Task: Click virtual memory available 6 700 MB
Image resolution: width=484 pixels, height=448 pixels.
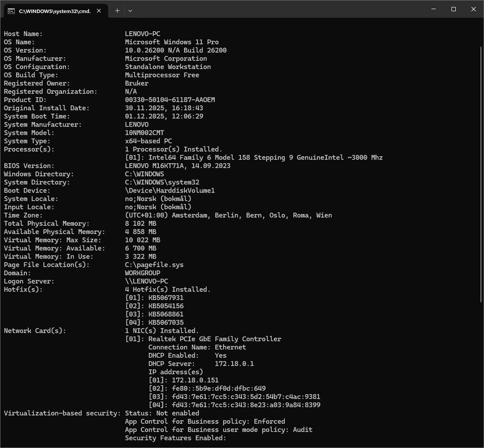Action: (x=141, y=248)
